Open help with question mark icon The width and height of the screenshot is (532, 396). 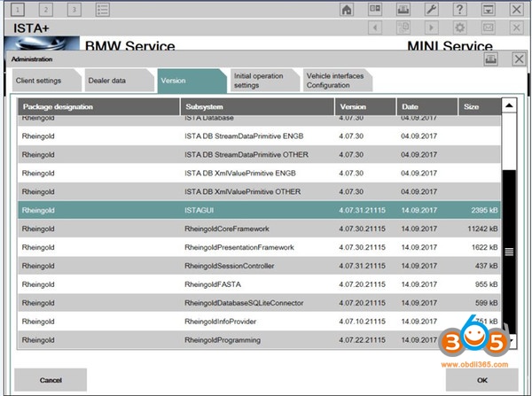pos(459,9)
